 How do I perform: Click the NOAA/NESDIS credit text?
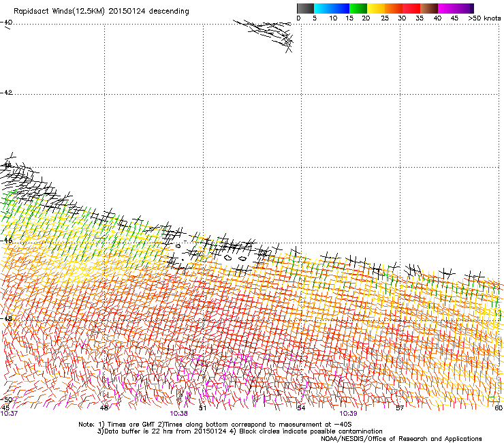tap(401, 439)
